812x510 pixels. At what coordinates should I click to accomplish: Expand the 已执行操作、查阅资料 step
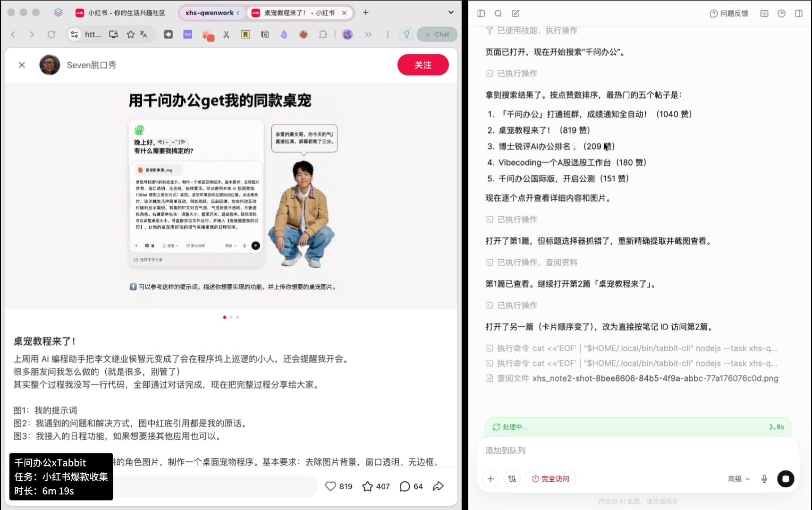[532, 263]
